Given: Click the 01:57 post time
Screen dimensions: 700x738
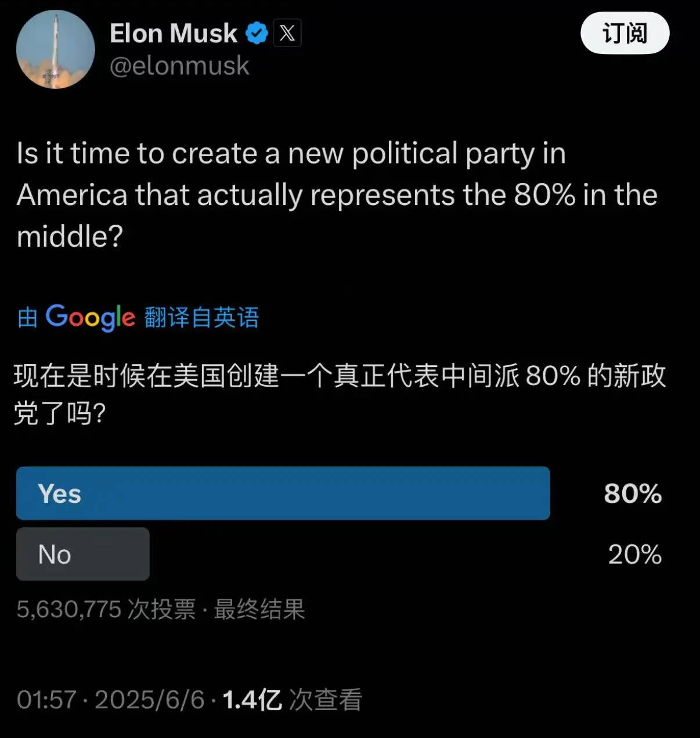Looking at the screenshot, I should (x=46, y=700).
